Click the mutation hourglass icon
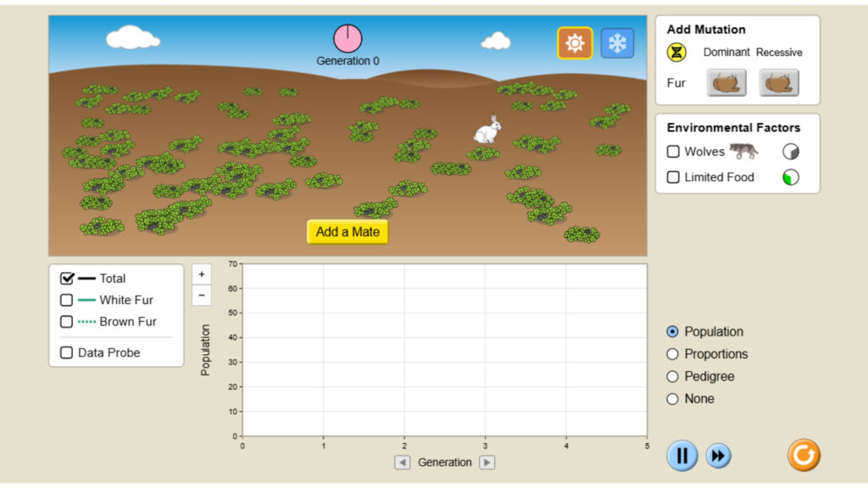The height and width of the screenshot is (488, 868). (x=676, y=52)
